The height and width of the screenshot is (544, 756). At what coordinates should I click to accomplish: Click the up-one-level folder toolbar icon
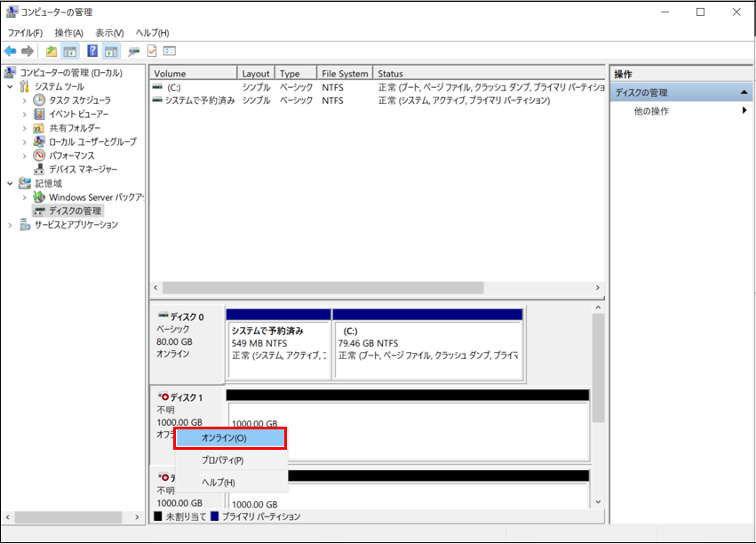pyautogui.click(x=52, y=52)
